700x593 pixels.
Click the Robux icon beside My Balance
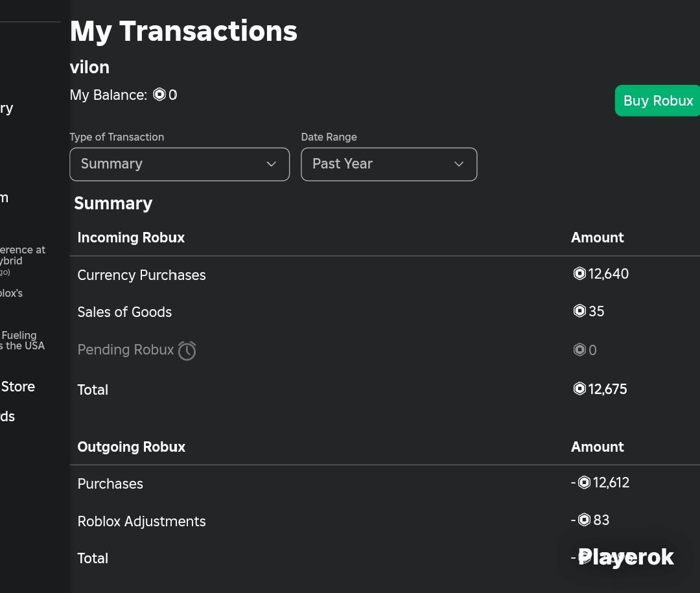(159, 94)
